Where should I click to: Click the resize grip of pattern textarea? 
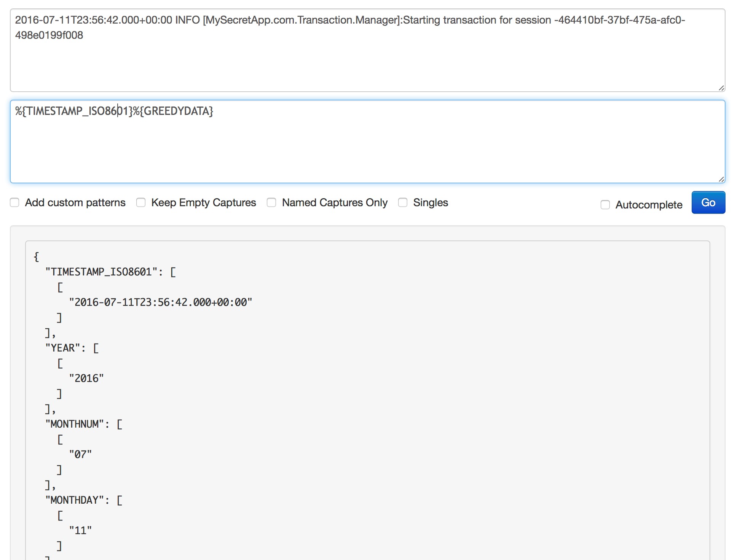click(721, 179)
